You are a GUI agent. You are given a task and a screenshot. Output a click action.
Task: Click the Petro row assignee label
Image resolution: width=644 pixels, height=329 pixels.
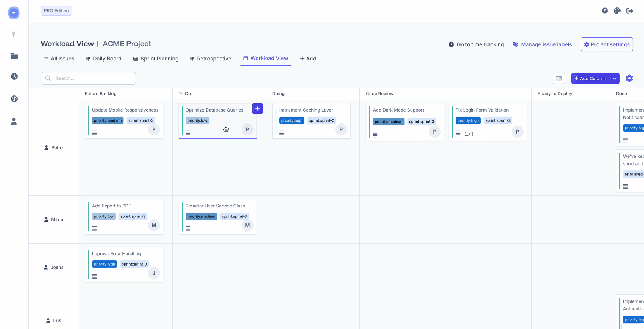pos(54,148)
